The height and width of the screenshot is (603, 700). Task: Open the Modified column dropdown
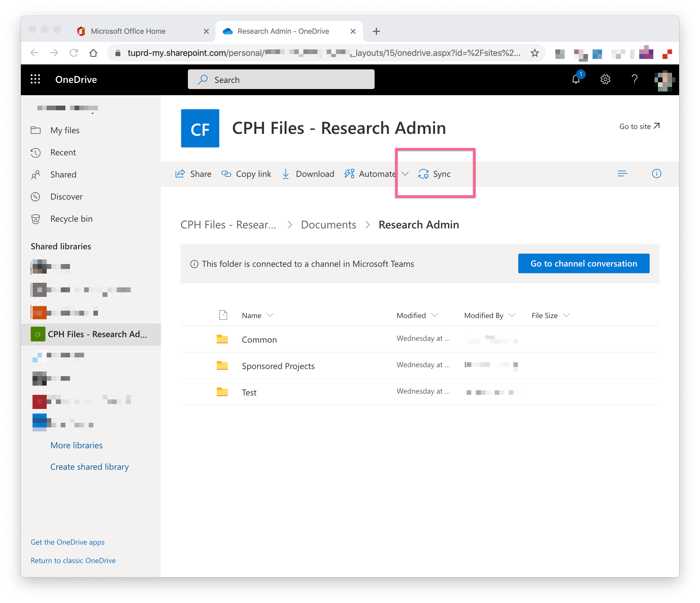435,315
